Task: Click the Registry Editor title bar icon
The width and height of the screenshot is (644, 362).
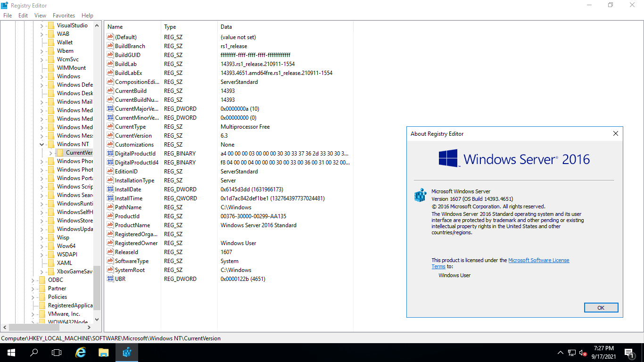Action: [x=5, y=5]
